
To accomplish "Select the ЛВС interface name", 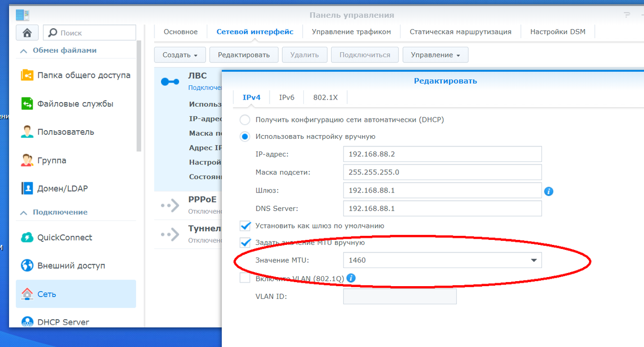I will point(197,76).
